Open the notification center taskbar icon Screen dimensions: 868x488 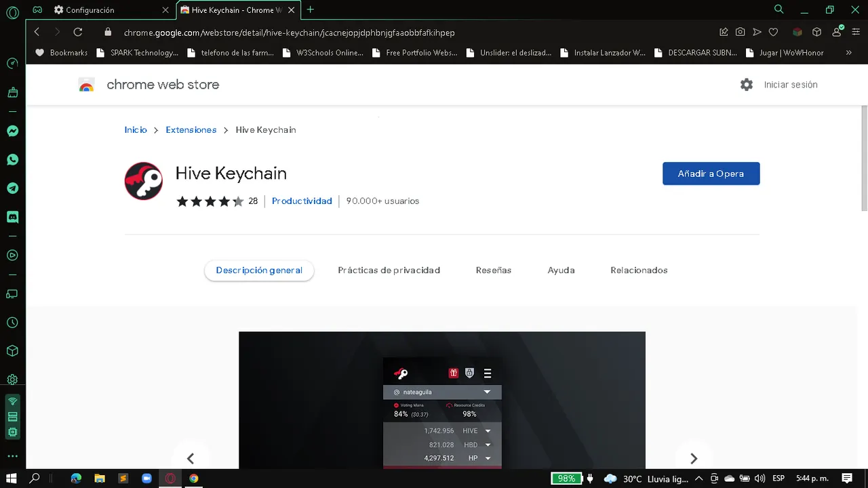[847, 479]
